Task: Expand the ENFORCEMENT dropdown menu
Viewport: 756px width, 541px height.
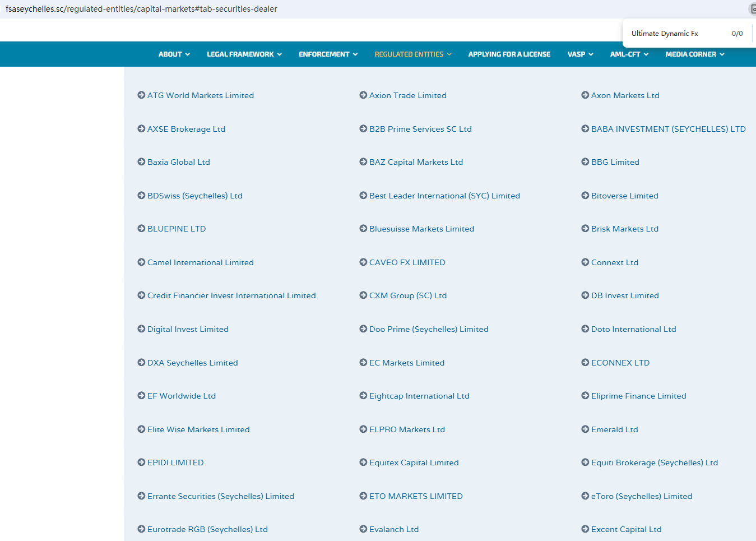Action: click(328, 54)
